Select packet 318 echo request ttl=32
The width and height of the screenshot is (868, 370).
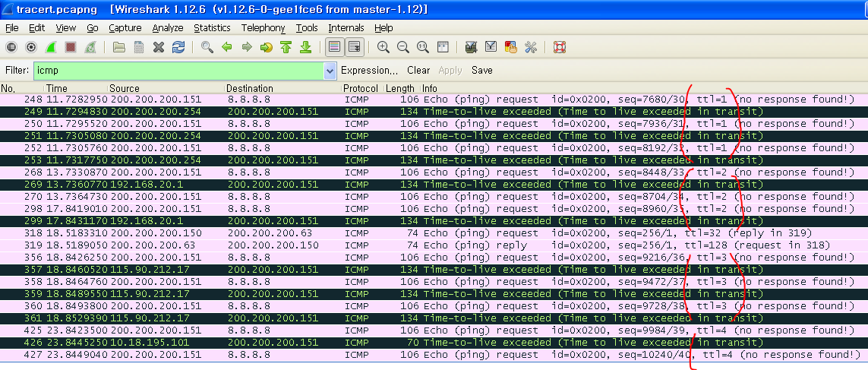pos(434,233)
